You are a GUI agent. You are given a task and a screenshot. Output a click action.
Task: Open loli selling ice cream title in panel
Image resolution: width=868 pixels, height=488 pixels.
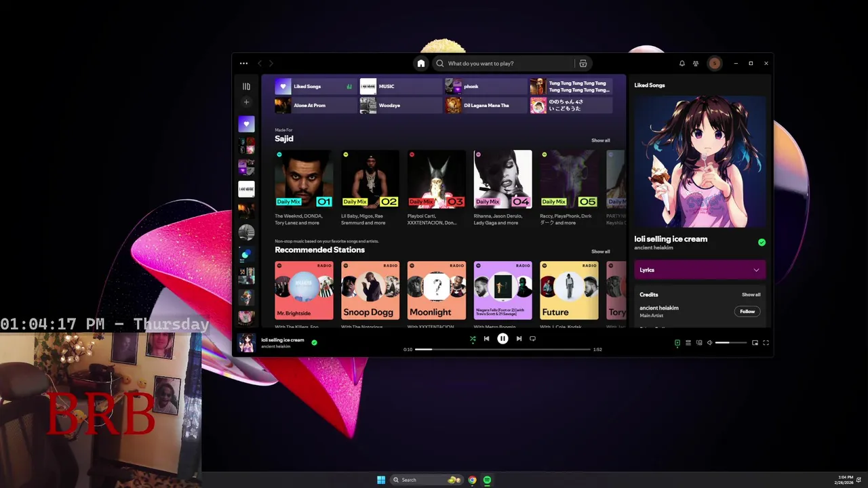[x=671, y=239]
